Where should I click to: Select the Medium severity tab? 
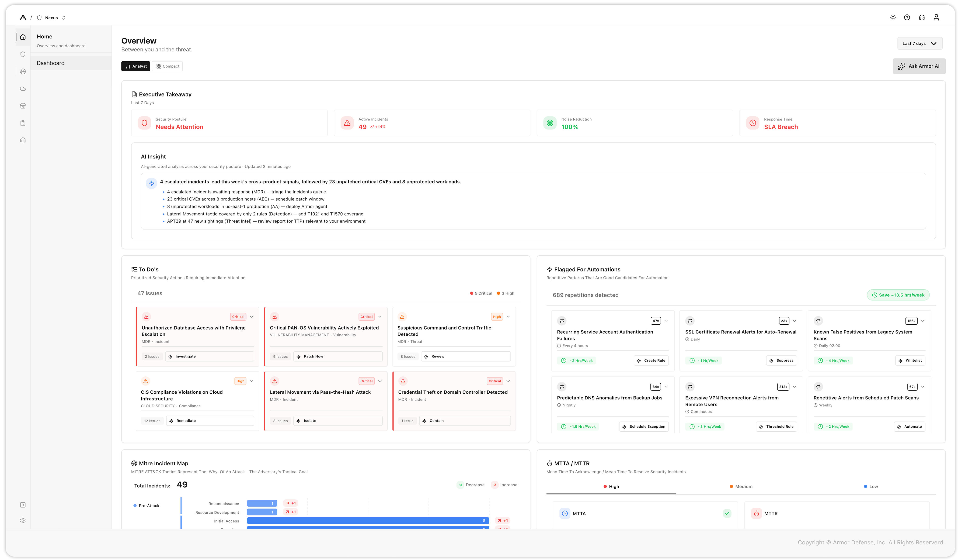(x=741, y=486)
